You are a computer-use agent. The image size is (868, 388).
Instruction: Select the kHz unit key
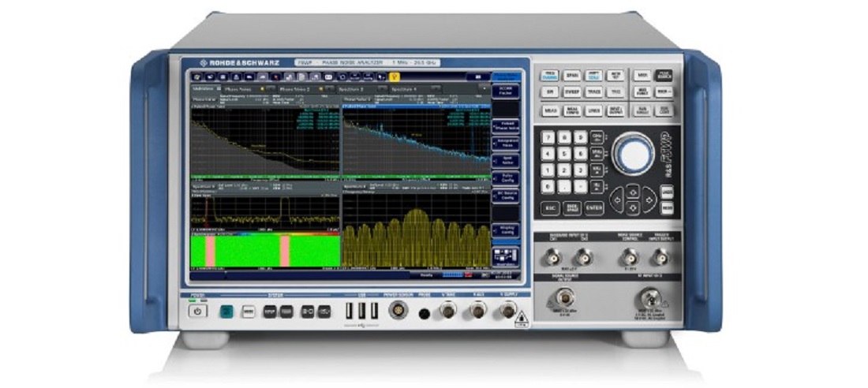(x=597, y=170)
